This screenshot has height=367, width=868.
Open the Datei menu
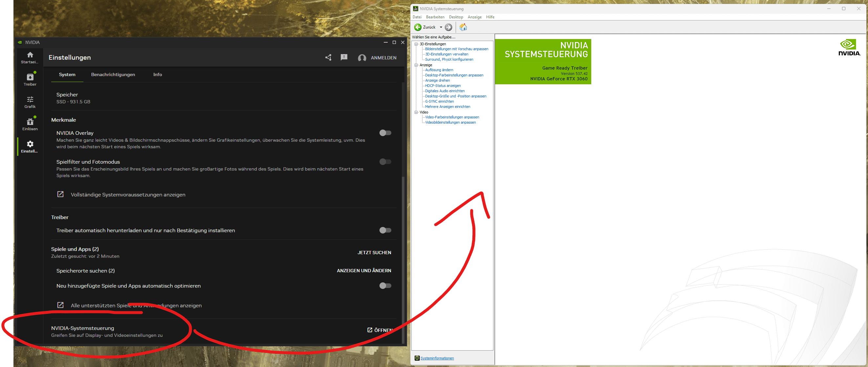(417, 17)
